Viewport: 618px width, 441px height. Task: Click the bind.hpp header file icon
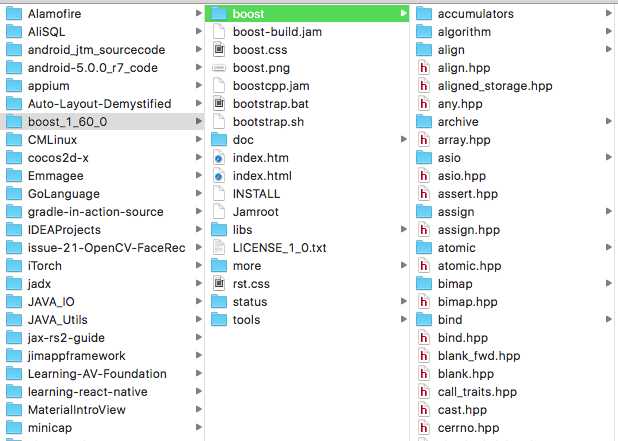click(x=424, y=337)
